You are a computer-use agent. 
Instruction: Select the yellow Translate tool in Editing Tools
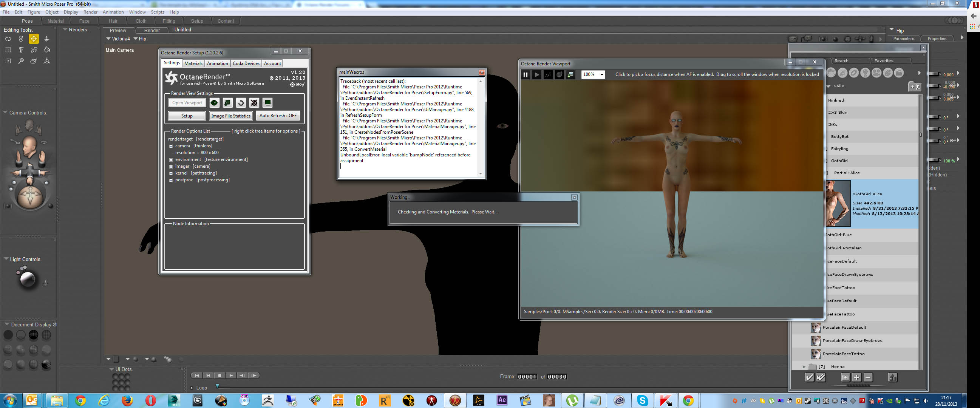[x=34, y=39]
